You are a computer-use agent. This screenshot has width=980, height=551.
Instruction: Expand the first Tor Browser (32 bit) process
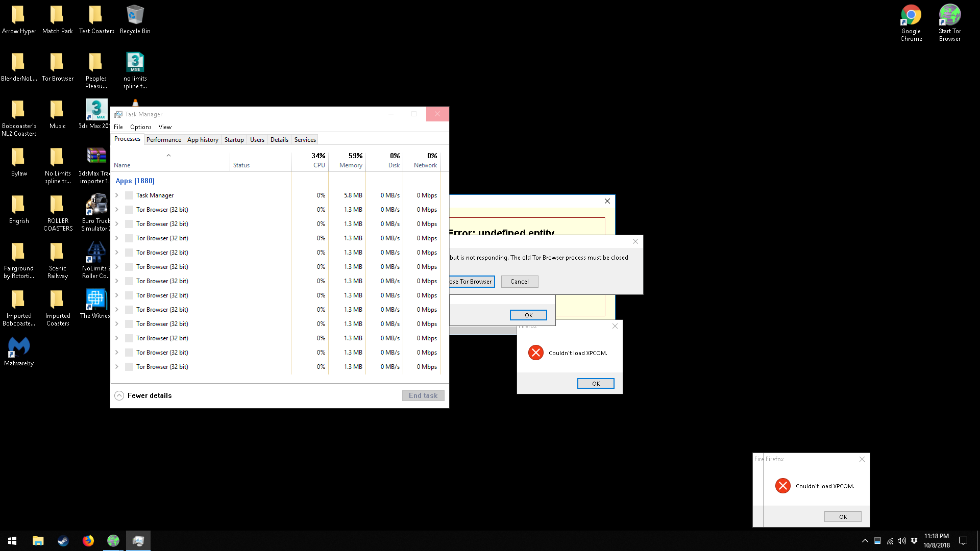pos(117,210)
